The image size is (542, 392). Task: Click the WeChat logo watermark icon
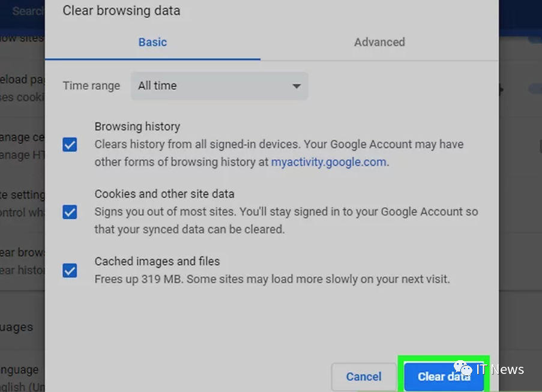462,369
